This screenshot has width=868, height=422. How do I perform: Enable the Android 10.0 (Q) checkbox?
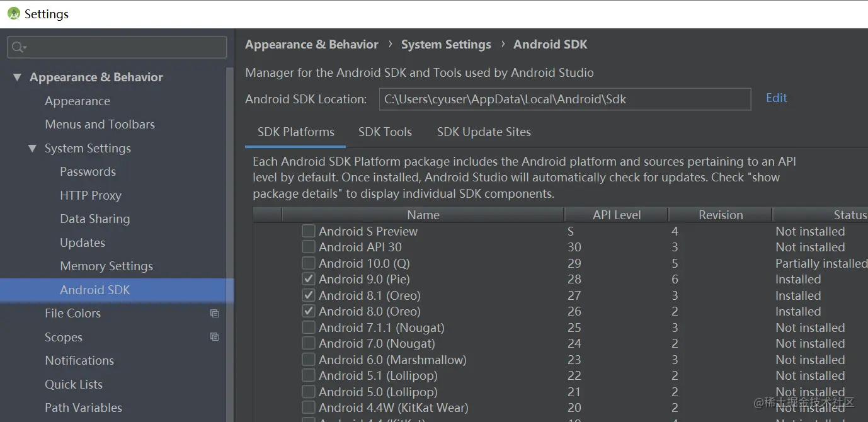point(309,263)
